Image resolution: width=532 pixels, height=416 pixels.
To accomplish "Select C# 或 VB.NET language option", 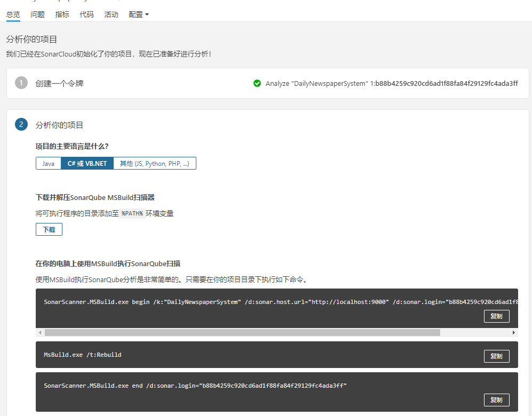I will point(87,163).
